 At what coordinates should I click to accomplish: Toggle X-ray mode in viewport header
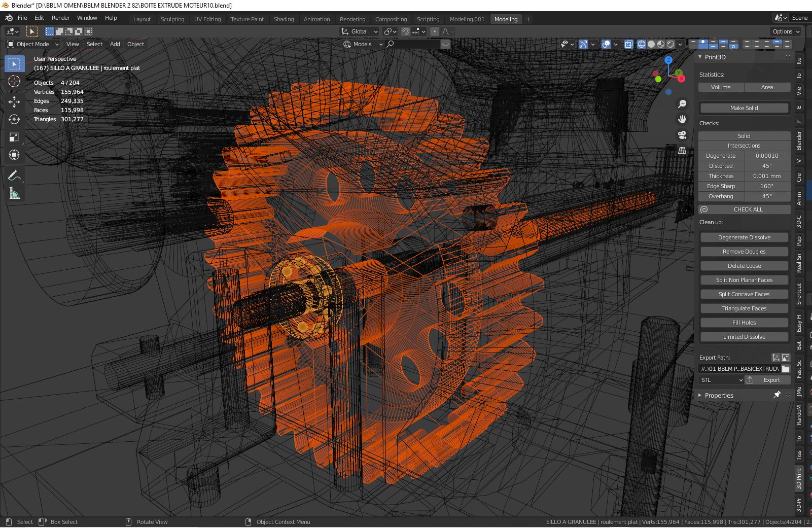coord(629,44)
